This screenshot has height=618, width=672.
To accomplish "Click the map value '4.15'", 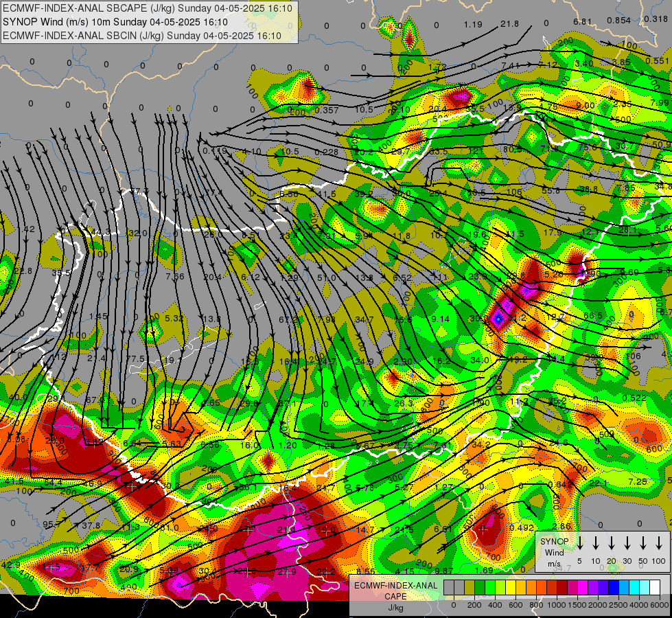I will point(404,572).
